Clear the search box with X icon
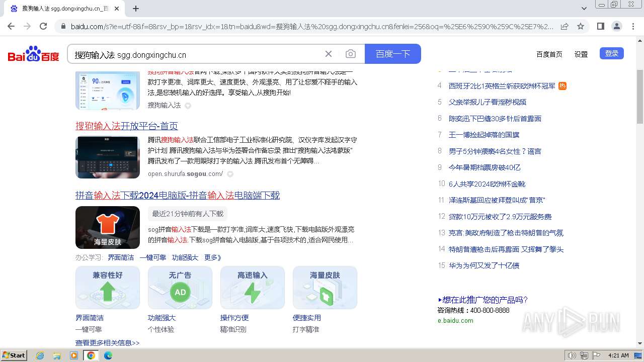 [x=329, y=54]
